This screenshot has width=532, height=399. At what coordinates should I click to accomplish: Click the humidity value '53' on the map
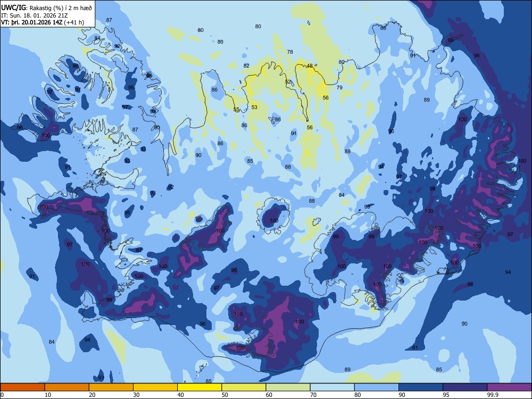pos(254,107)
